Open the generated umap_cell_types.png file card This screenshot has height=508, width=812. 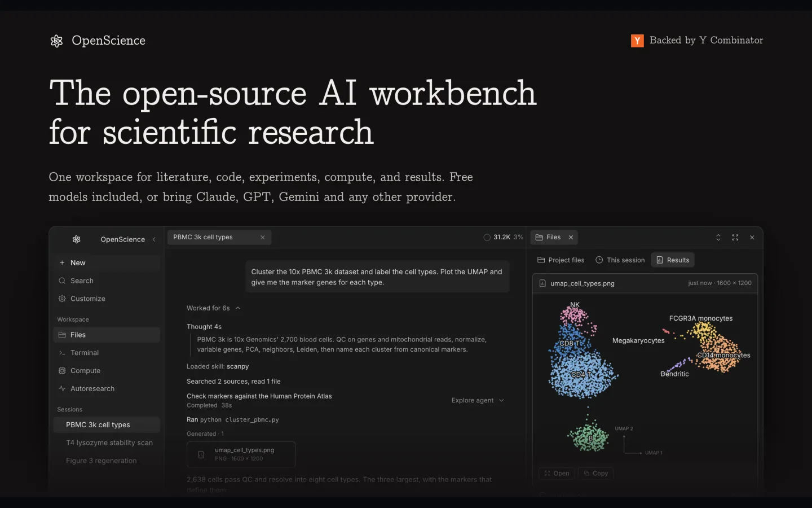click(241, 454)
